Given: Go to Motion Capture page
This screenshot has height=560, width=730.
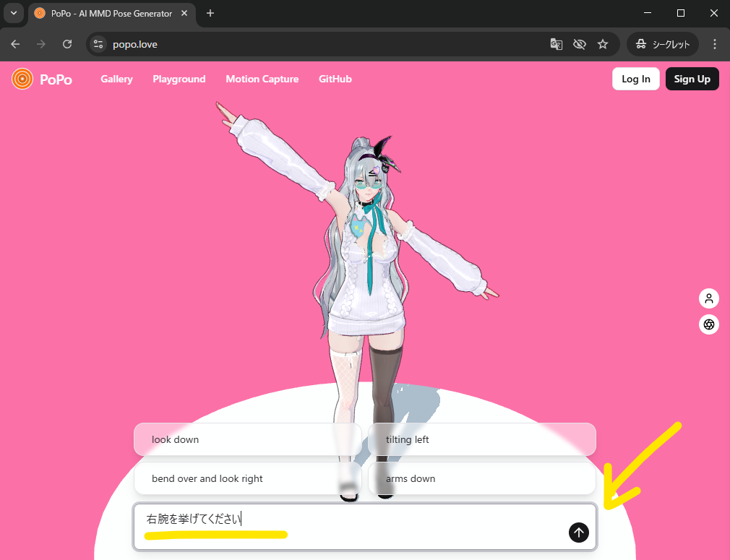Looking at the screenshot, I should click(262, 79).
